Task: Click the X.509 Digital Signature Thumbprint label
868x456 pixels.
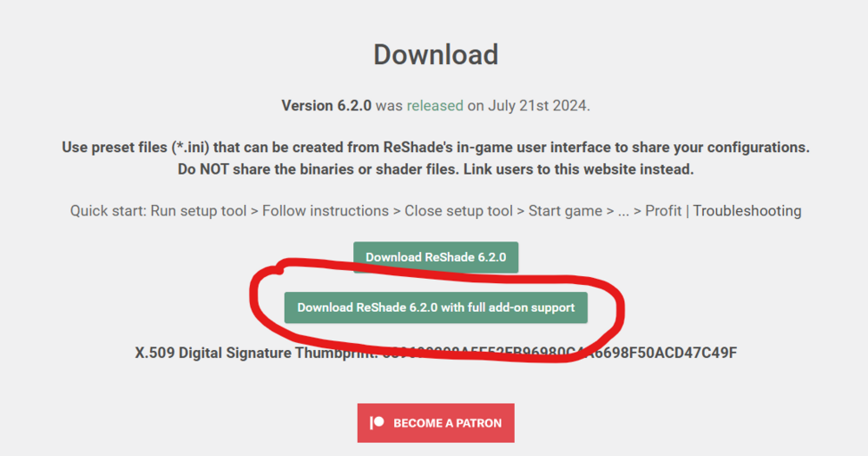Action: click(256, 354)
